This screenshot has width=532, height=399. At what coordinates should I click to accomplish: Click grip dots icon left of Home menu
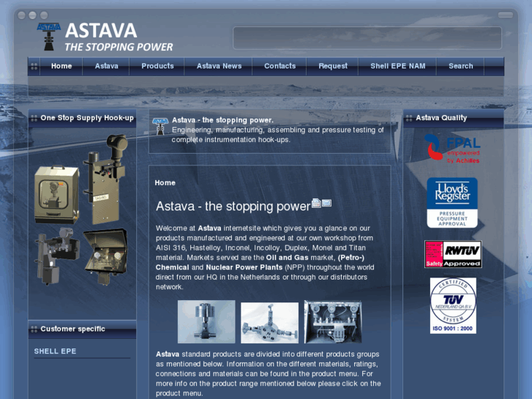click(x=34, y=66)
